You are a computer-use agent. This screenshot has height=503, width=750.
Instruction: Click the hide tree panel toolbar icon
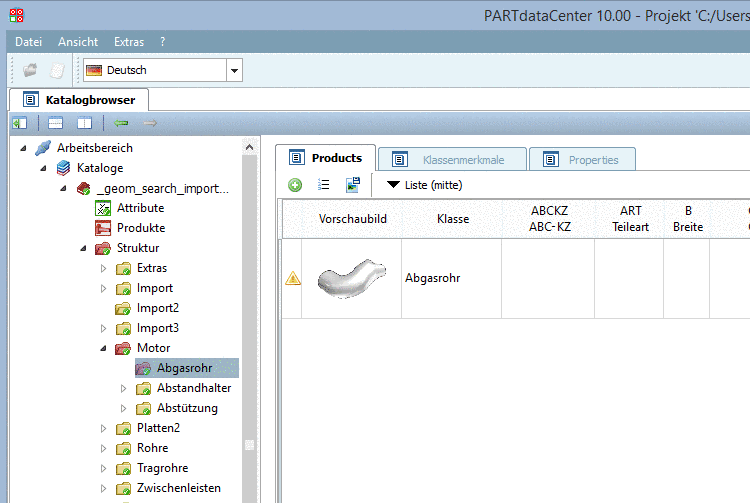[x=20, y=123]
